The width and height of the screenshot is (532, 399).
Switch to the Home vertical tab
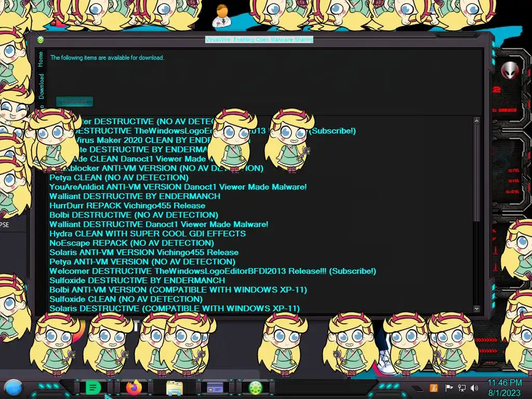(x=41, y=59)
